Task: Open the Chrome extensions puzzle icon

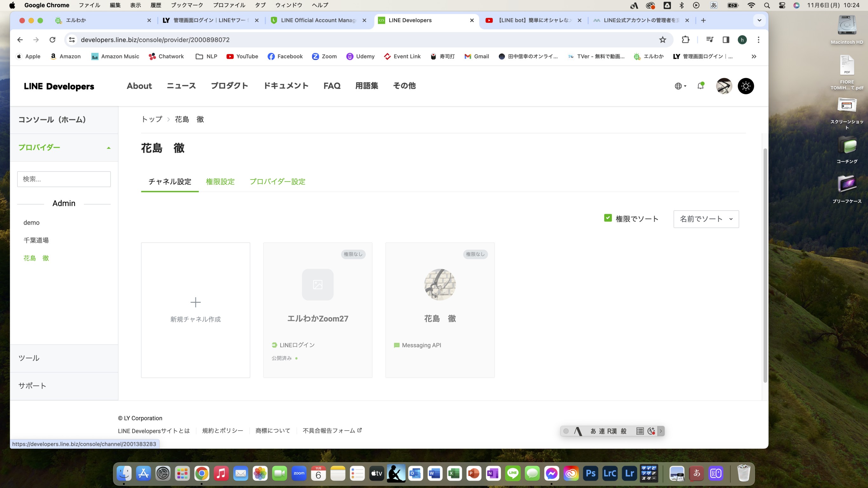Action: coord(685,40)
